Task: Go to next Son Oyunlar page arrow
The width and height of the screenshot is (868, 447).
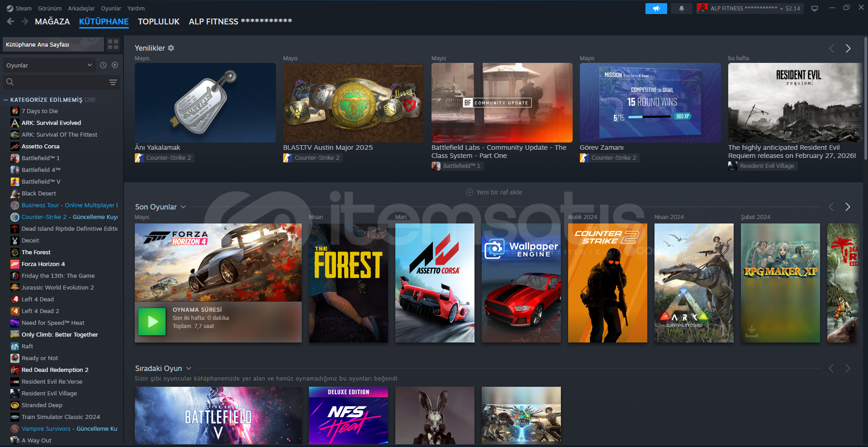Action: click(x=848, y=207)
